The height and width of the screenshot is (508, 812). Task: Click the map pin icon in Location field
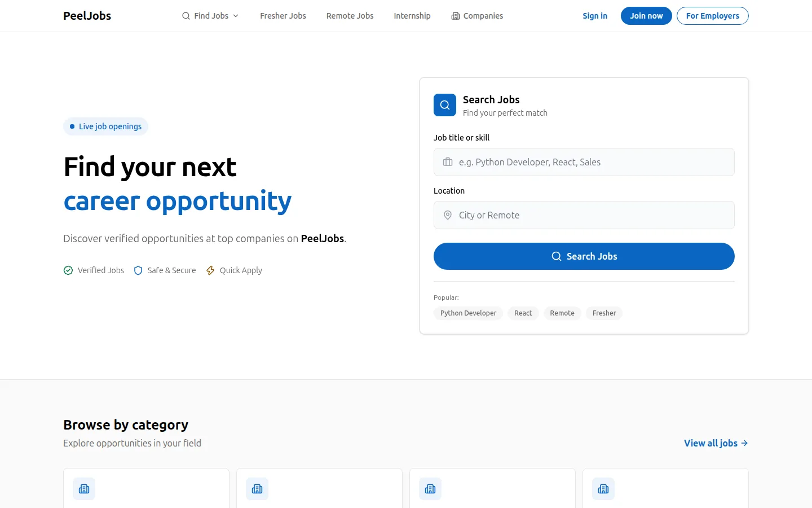tap(448, 215)
